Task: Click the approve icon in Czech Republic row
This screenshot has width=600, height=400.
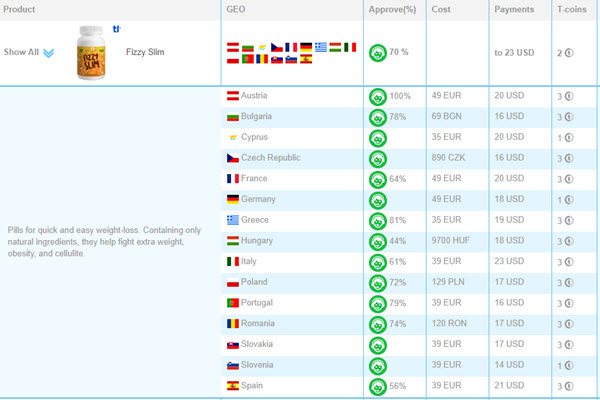Action: pos(378,158)
